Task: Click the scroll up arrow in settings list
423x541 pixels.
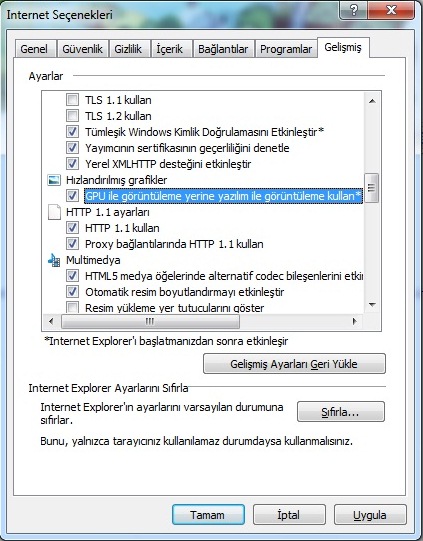Action: (372, 101)
